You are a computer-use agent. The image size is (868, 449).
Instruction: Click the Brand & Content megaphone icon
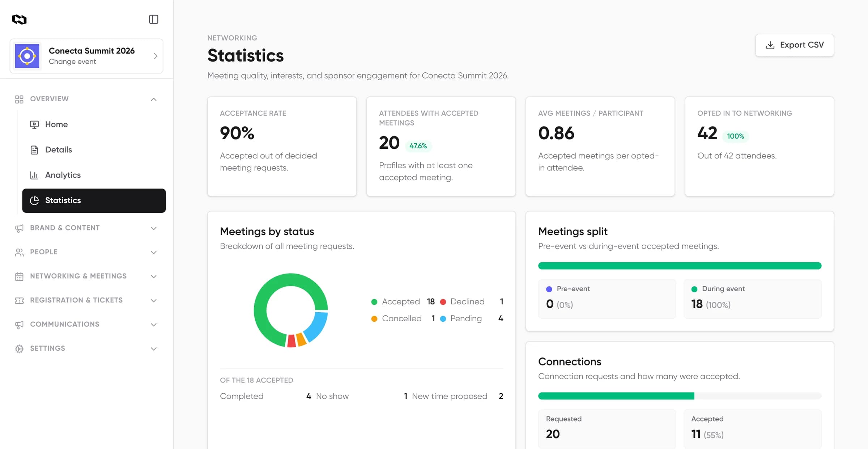(x=19, y=228)
